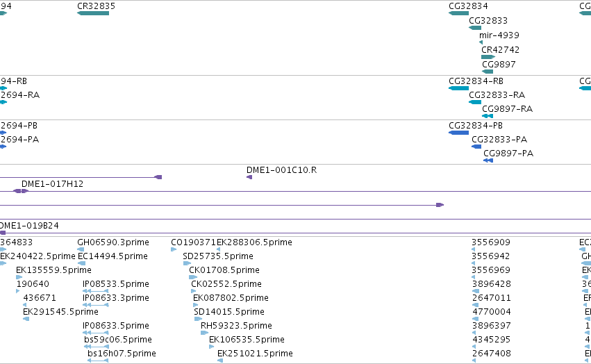Click the SD14015.5prime EST
Image resolution: width=591 pixels, height=364 pixels.
[198, 319]
